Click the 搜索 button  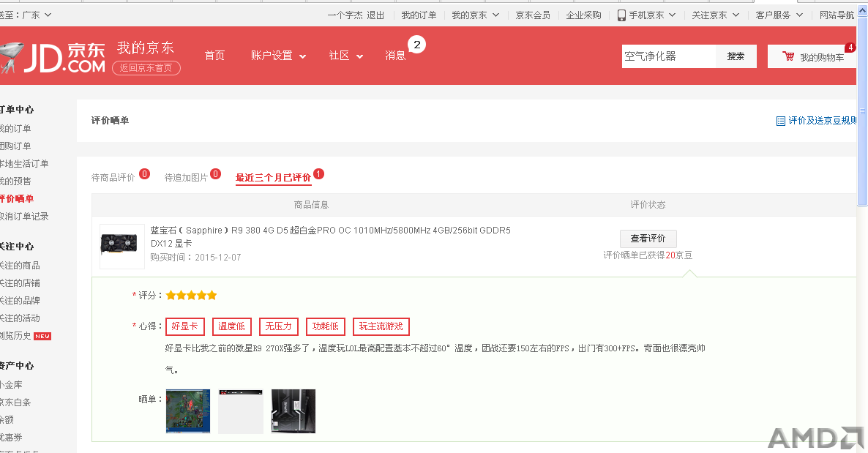[736, 56]
